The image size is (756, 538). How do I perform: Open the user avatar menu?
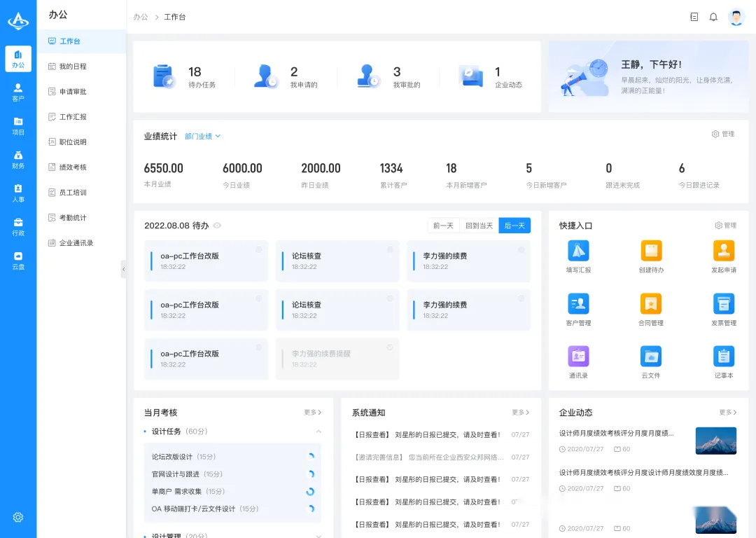coord(736,17)
